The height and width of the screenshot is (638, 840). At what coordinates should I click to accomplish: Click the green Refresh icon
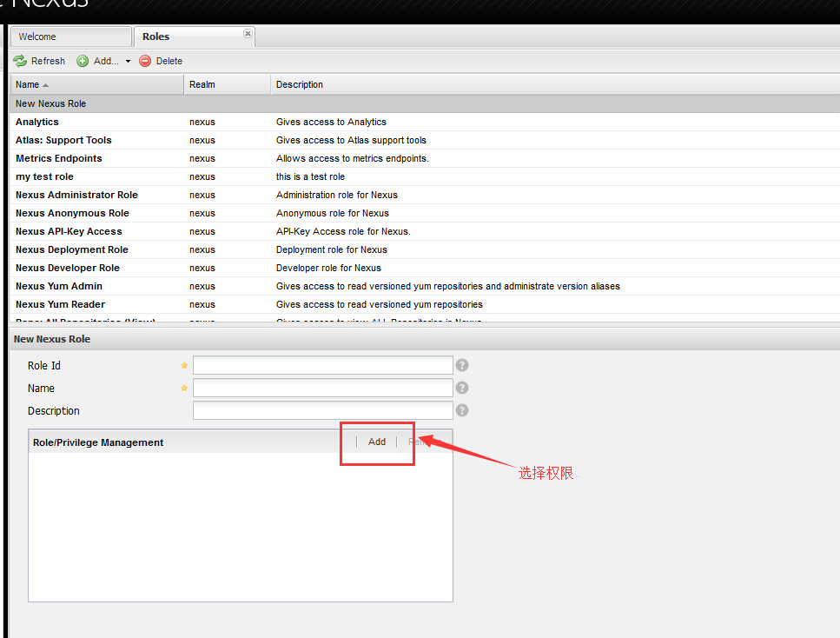[x=20, y=61]
